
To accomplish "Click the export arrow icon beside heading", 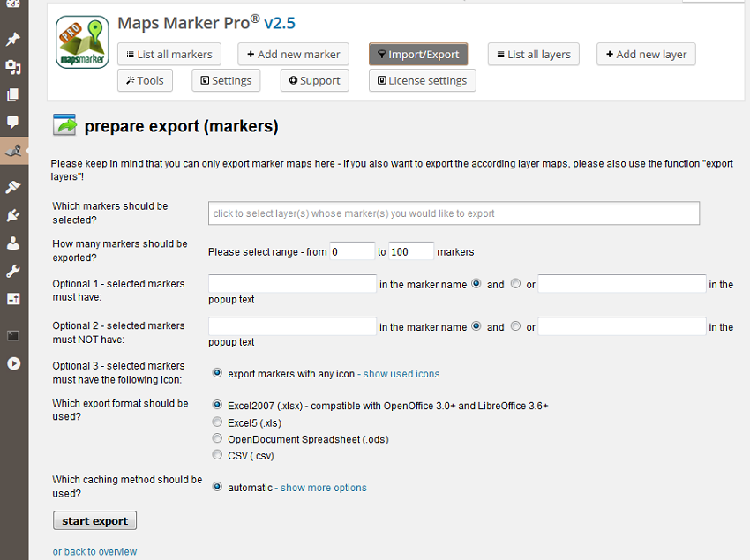I will point(64,125).
